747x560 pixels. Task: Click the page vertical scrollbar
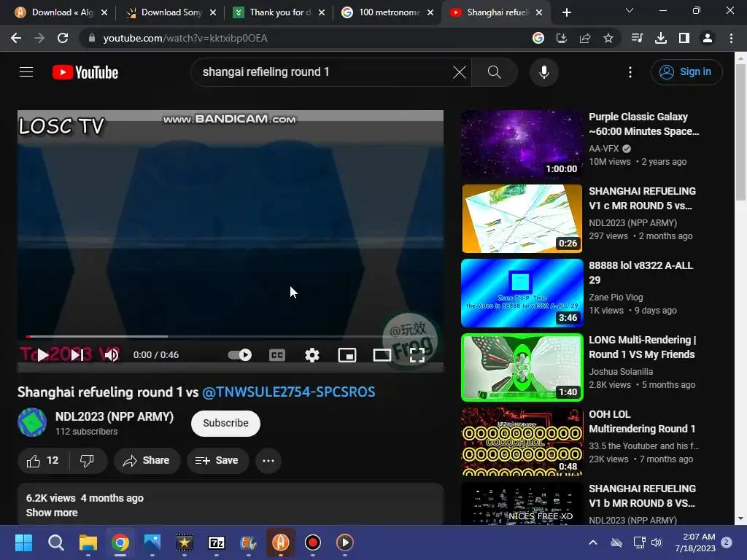point(740,132)
